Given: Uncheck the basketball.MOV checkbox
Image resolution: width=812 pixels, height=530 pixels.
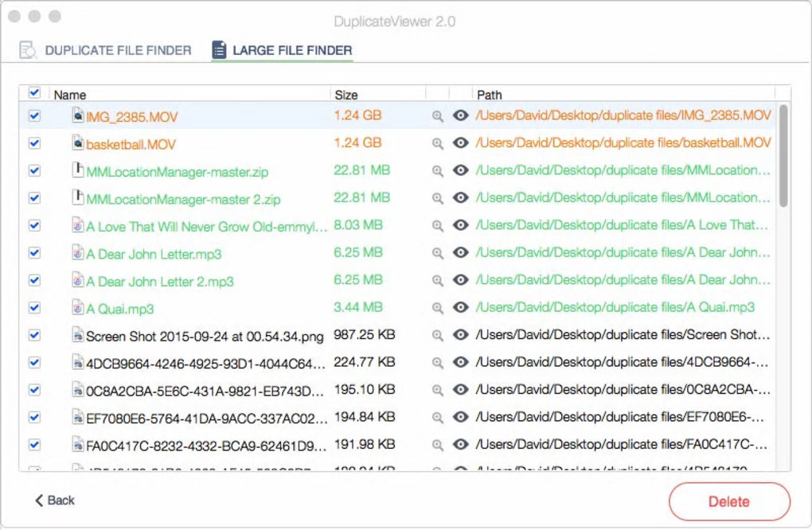Looking at the screenshot, I should [x=34, y=143].
